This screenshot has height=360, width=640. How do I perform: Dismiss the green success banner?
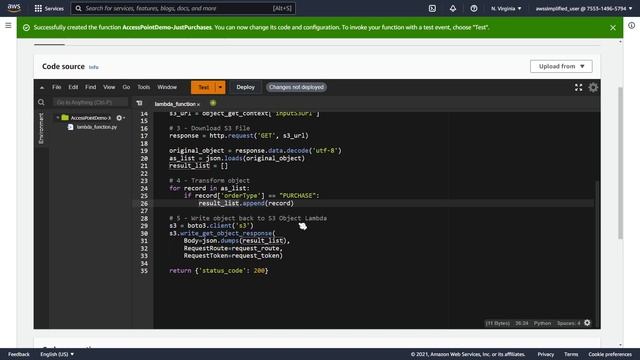pos(613,27)
